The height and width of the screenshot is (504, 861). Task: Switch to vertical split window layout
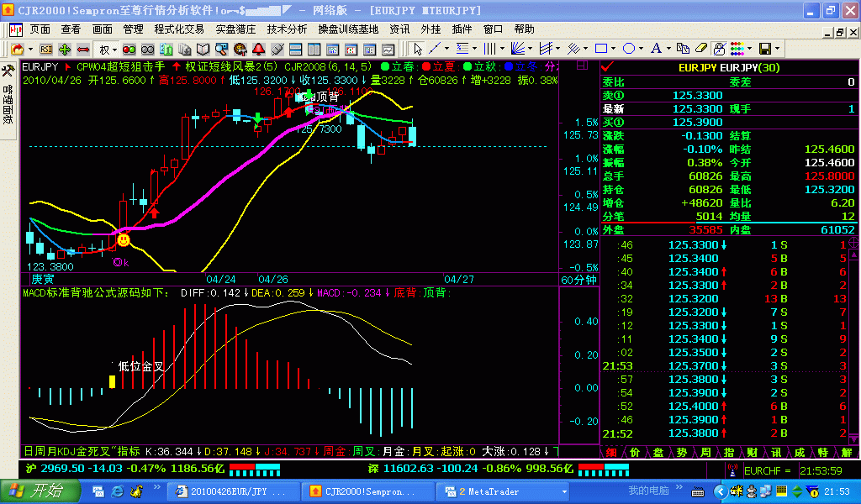tap(314, 50)
